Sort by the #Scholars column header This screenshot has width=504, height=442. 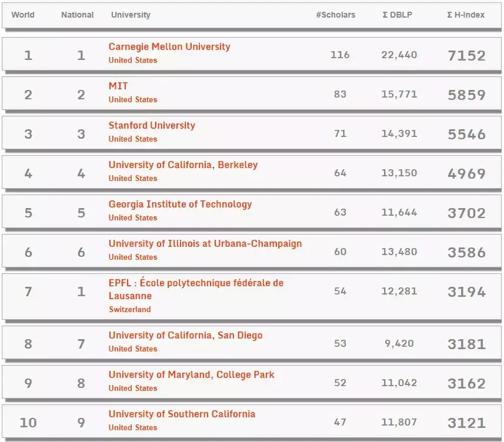pos(336,15)
